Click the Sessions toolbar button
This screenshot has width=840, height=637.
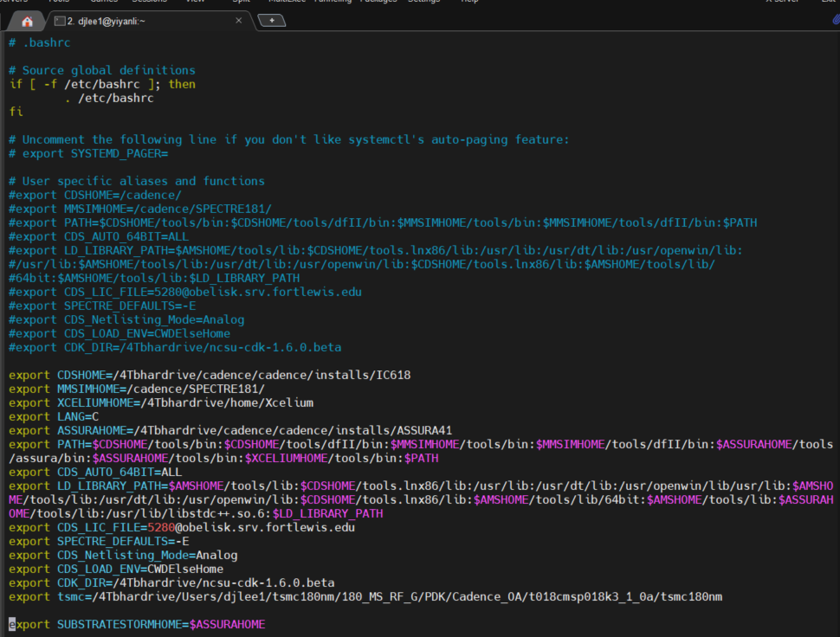pos(149,2)
